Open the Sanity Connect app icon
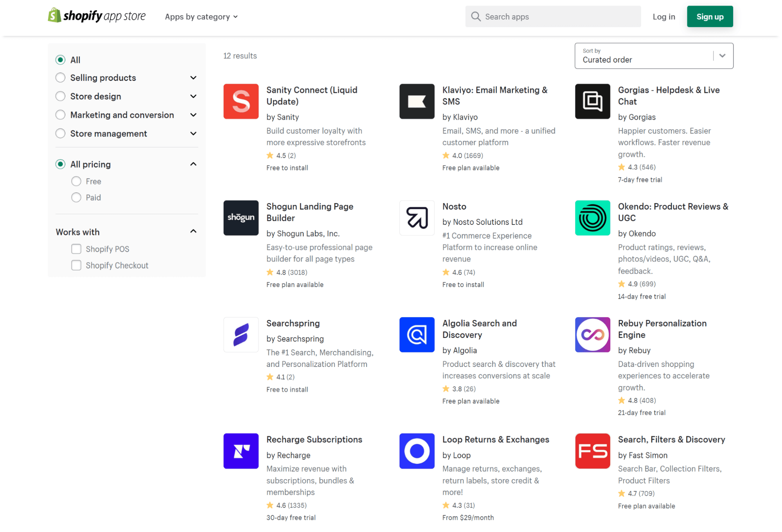This screenshot has width=782, height=532. coord(241,101)
